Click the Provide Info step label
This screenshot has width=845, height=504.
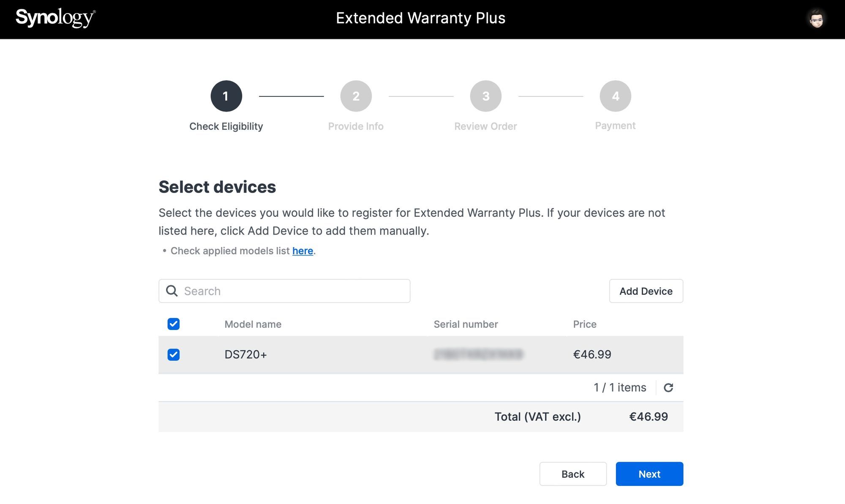tap(356, 126)
